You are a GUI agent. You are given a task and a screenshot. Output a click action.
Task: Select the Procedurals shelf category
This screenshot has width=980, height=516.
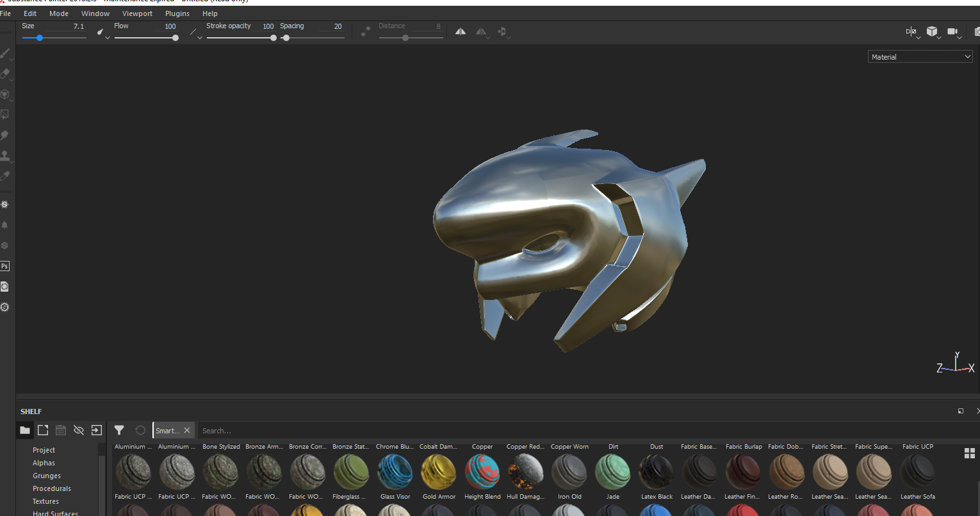pyautogui.click(x=52, y=488)
